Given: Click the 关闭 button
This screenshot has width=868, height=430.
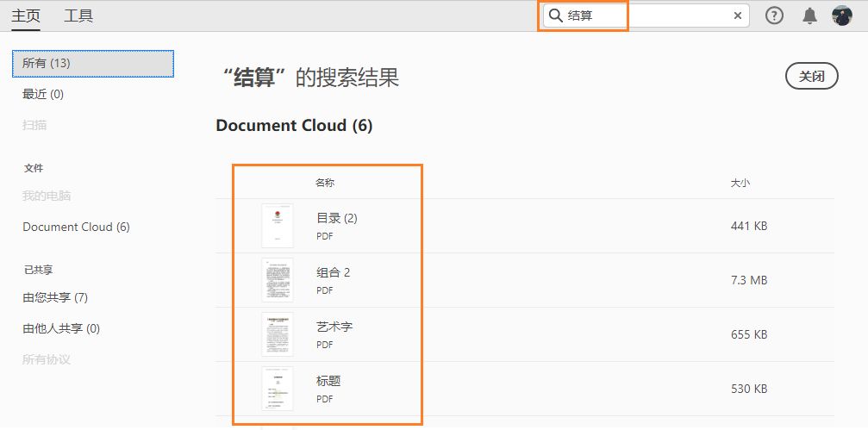Looking at the screenshot, I should [811, 77].
